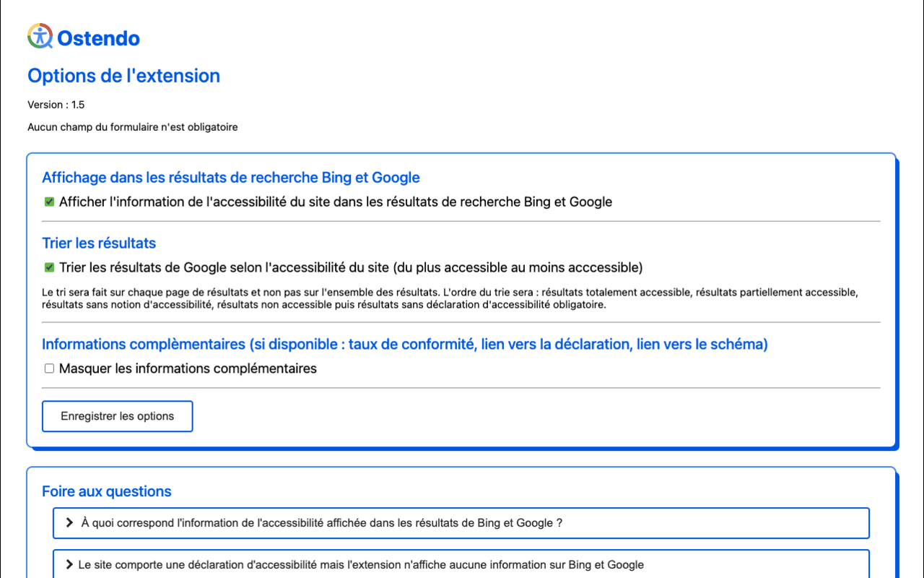Image resolution: width=924 pixels, height=578 pixels.
Task: Click the 'Foire aux questions' heading
Action: point(106,491)
